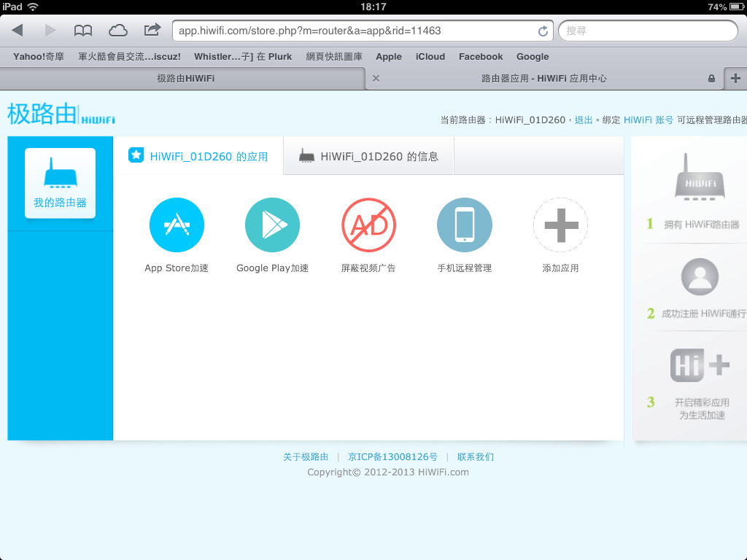Click the 添加应用 label

click(x=560, y=268)
